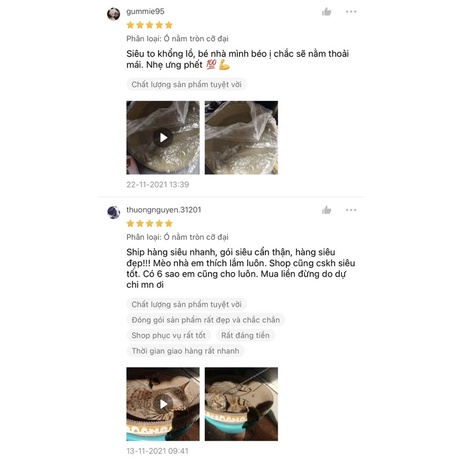Click the five-star rating of gummie95
The image size is (462, 462).
[150, 25]
